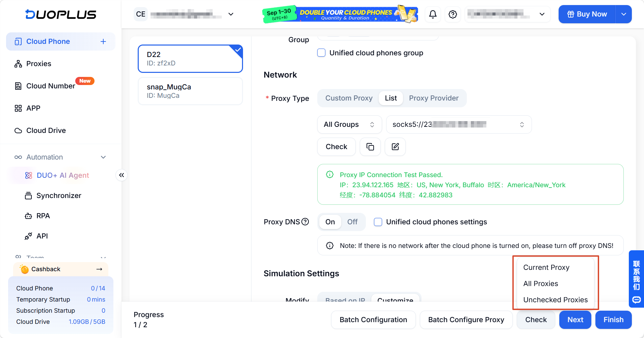This screenshot has width=644, height=338.
Task: Turn Proxy DNS On
Action: pyautogui.click(x=330, y=222)
